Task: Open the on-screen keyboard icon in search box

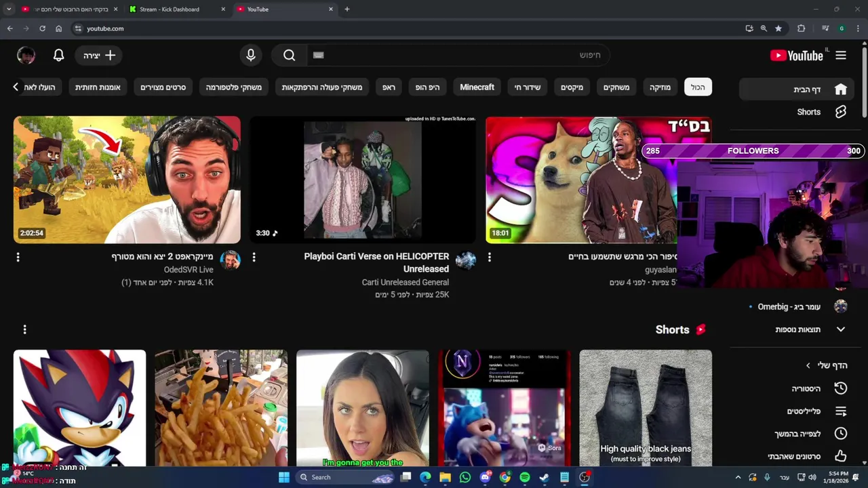Action: tap(319, 56)
